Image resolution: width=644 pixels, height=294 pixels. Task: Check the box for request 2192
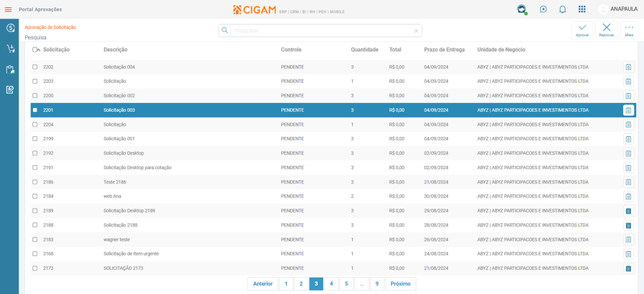pos(35,153)
